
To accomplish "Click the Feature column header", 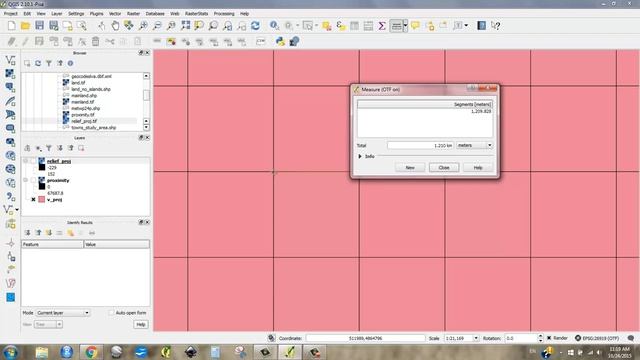I will point(52,244).
